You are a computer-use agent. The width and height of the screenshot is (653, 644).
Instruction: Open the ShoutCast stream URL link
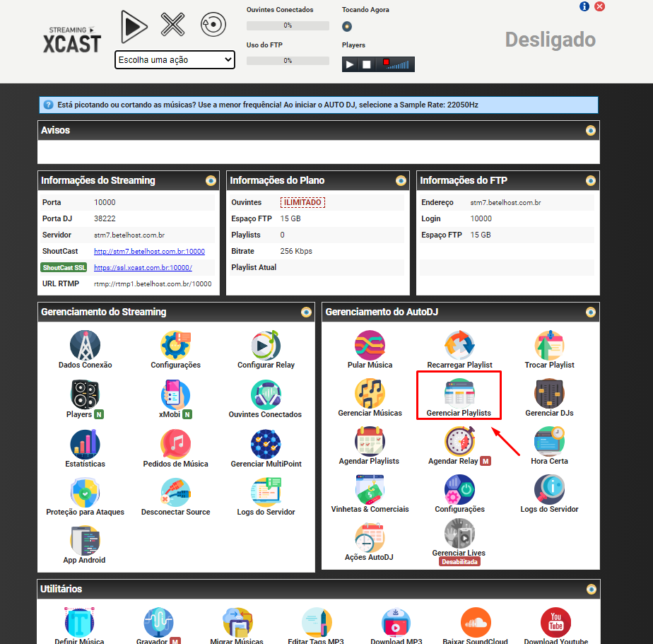coord(149,252)
